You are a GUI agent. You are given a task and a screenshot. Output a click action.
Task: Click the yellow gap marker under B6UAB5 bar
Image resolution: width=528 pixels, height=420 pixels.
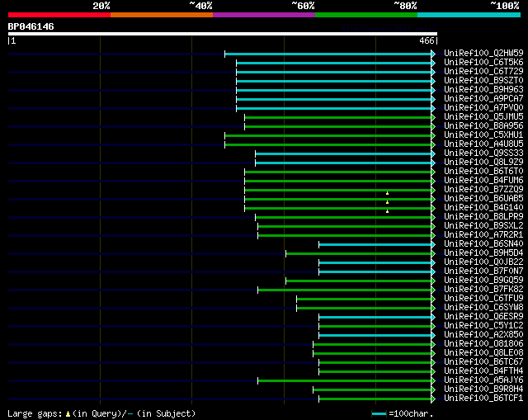coord(387,202)
